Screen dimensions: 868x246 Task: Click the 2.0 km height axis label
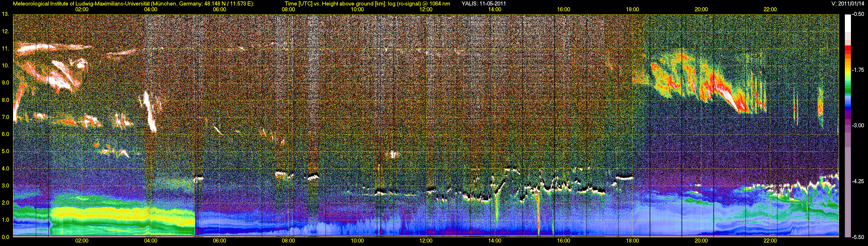(5, 203)
